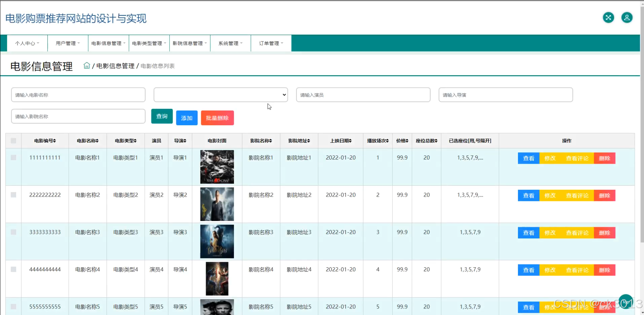Focus the 请输入电影名称 input field
The height and width of the screenshot is (315, 644).
pyautogui.click(x=78, y=95)
